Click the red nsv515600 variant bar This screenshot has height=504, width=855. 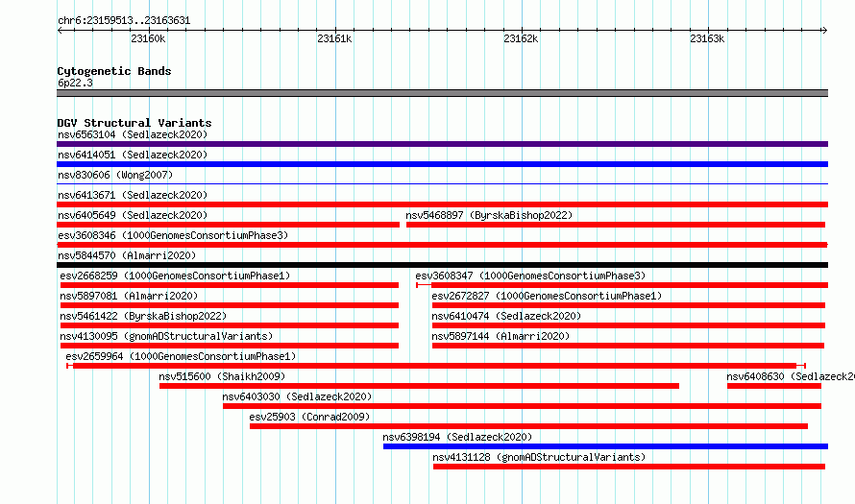pos(419,386)
